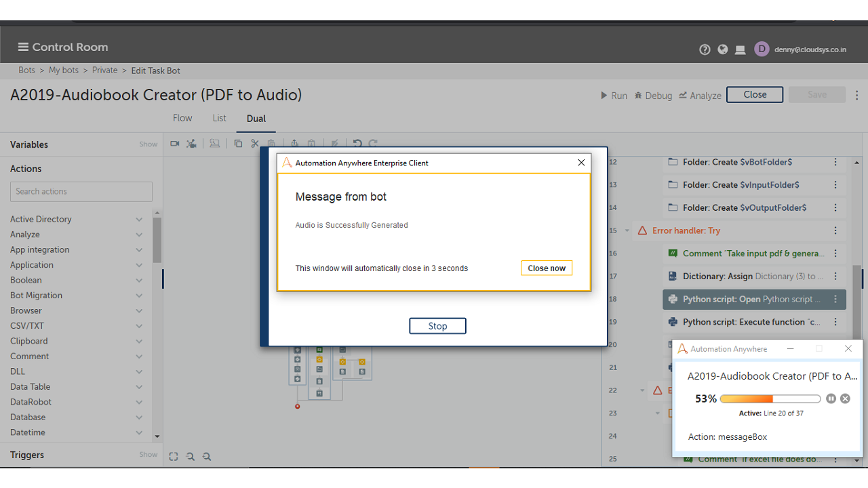Click the bot run progress bar
The image size is (868, 488).
coord(770,399)
